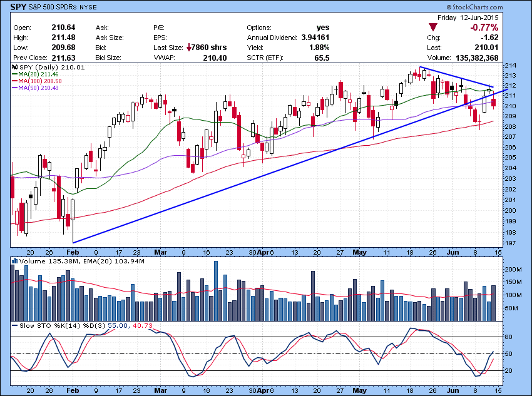Click the Yield value 1.88%
The image size is (532, 396).
click(319, 48)
